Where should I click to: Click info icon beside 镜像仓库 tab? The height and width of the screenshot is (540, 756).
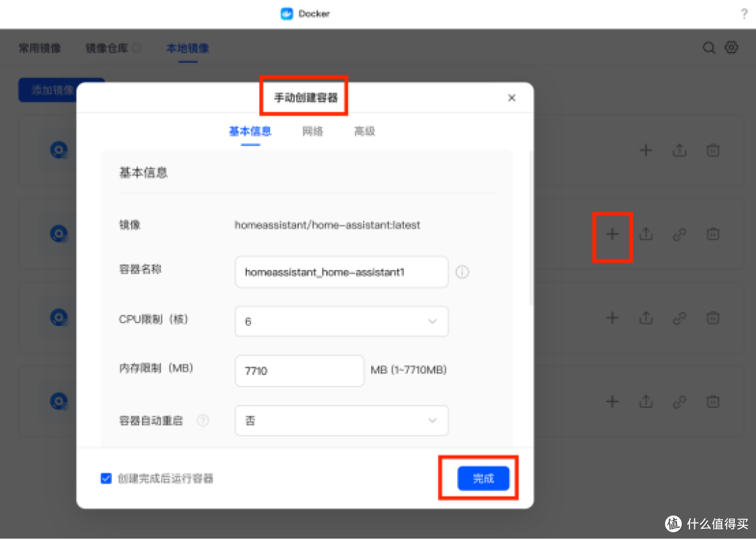(137, 48)
